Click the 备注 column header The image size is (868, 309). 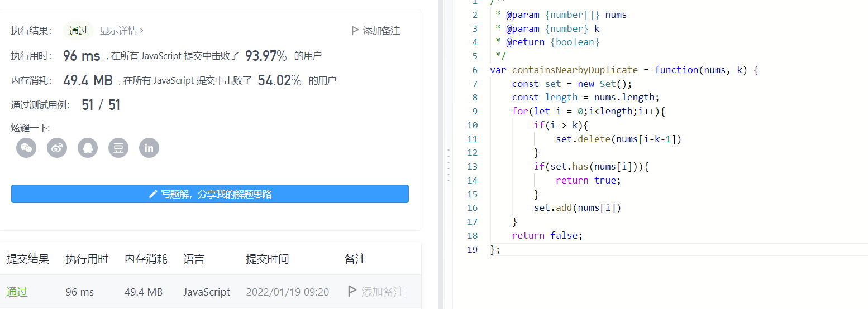[x=355, y=259]
